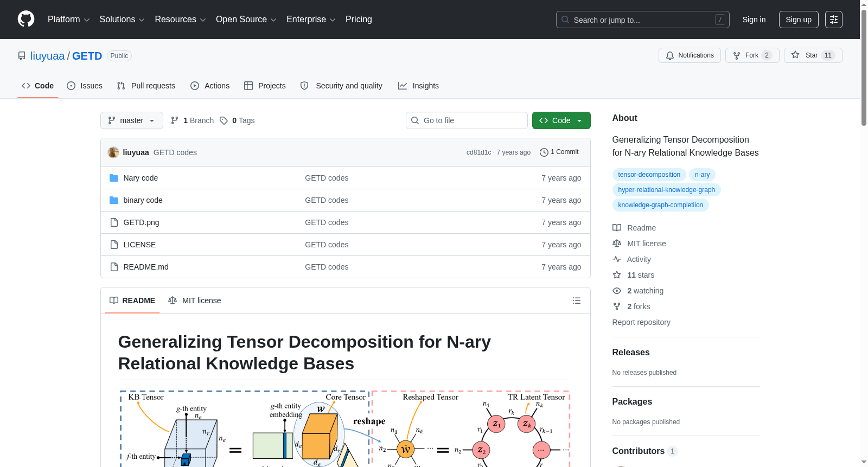Click the pulse icon beside Activity

coord(617,259)
